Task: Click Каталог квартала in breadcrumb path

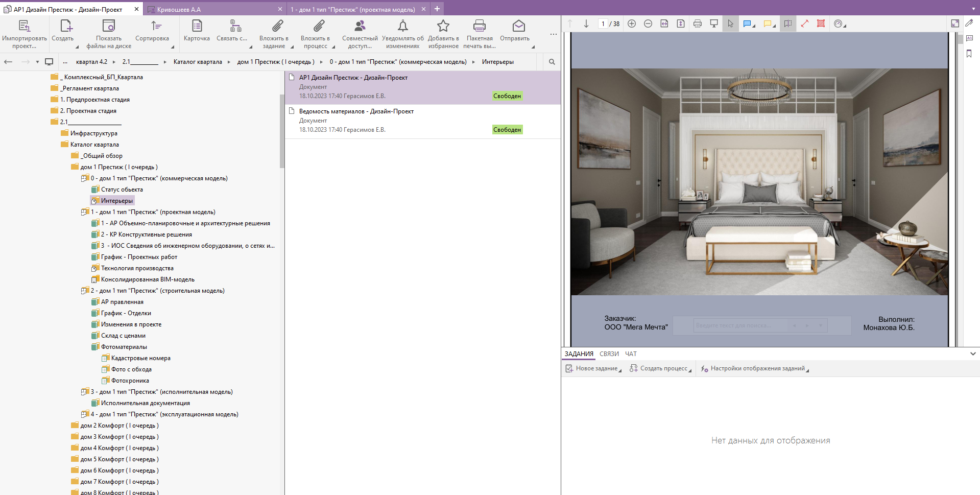Action: coord(198,62)
